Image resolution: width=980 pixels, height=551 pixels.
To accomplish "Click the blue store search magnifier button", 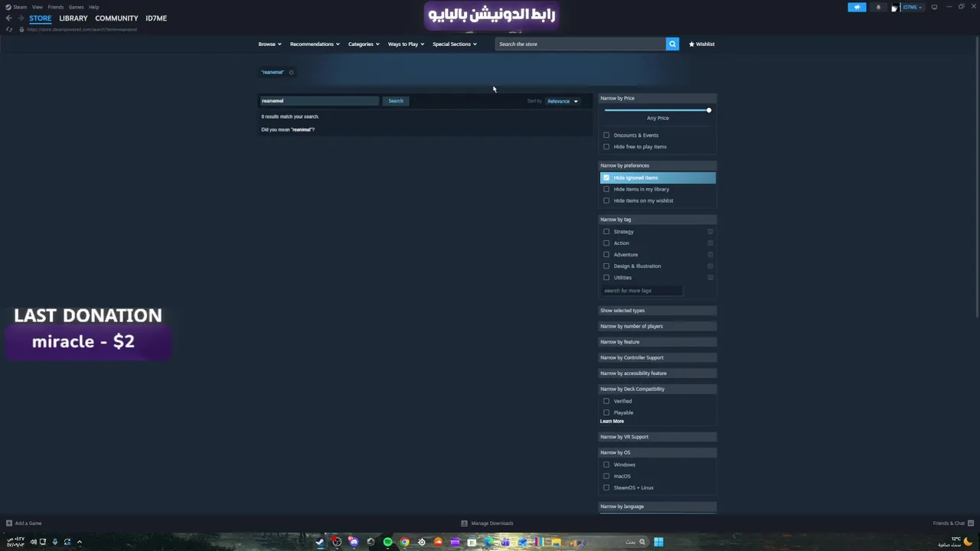I will click(672, 44).
